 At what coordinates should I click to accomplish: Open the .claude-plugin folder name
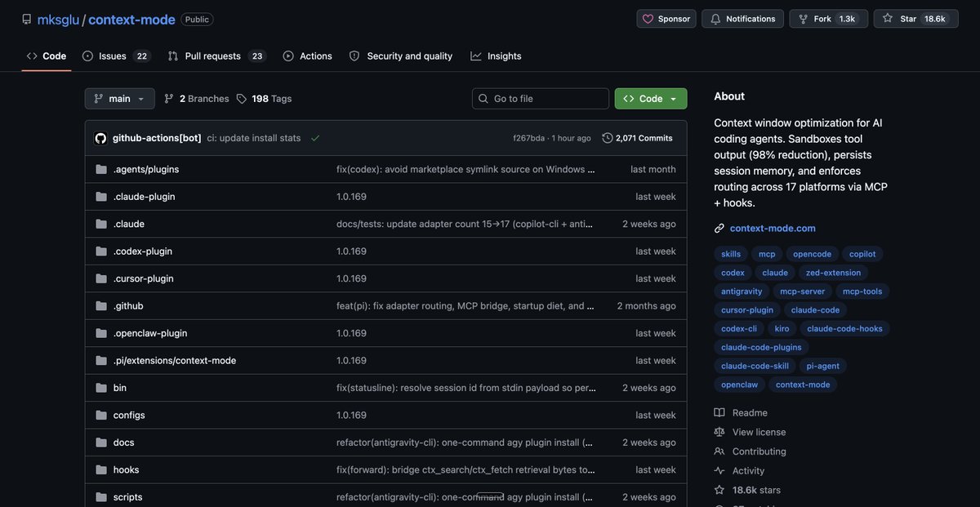pyautogui.click(x=144, y=197)
